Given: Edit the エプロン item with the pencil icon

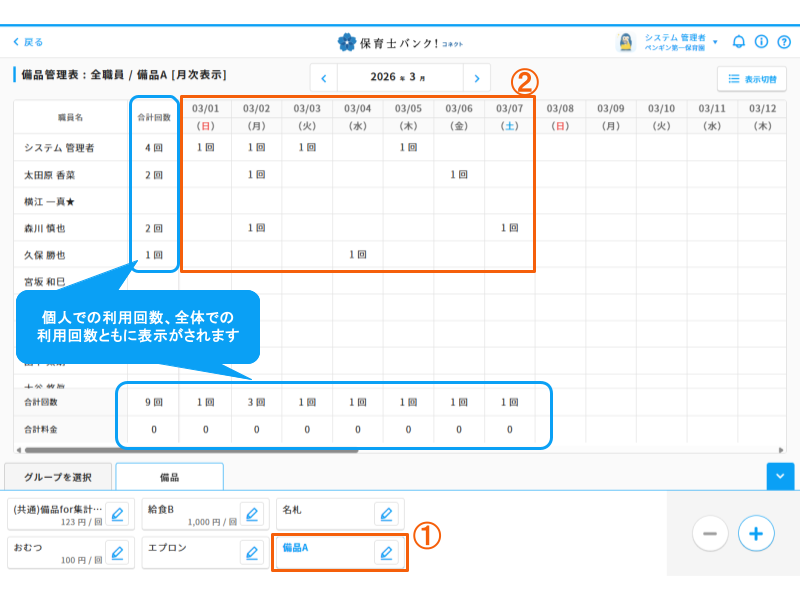Looking at the screenshot, I should (x=251, y=553).
